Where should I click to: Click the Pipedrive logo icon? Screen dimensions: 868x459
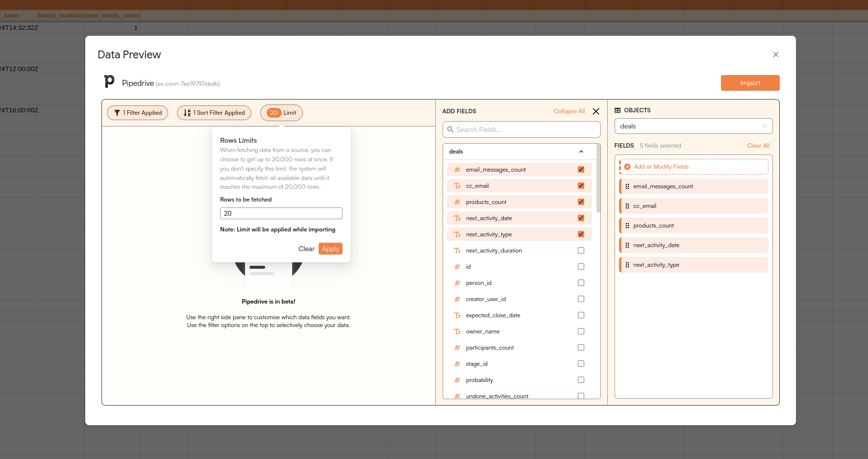tap(109, 81)
